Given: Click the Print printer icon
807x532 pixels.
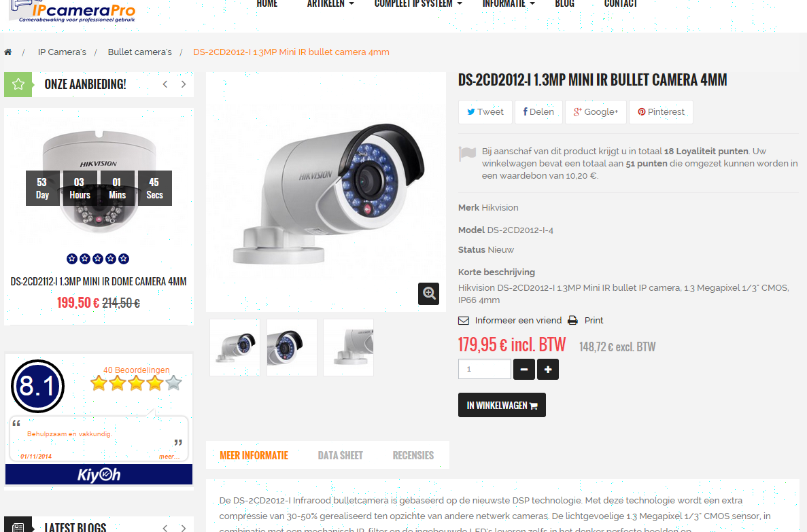Looking at the screenshot, I should 572,321.
